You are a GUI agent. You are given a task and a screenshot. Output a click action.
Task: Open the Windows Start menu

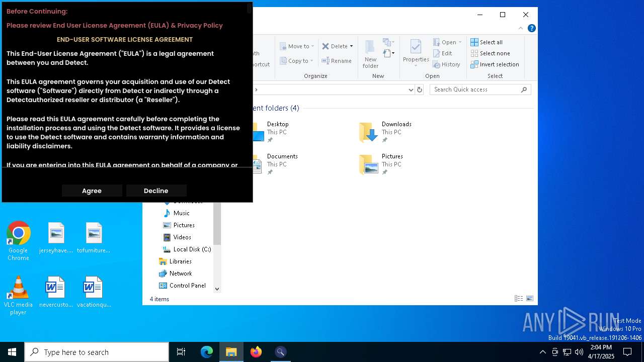click(x=12, y=352)
